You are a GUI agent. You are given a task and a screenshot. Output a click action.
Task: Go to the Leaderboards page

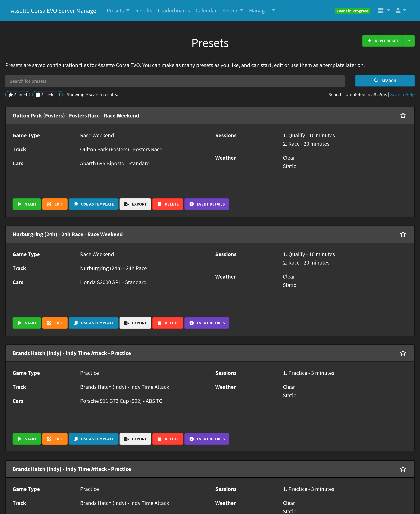click(x=174, y=11)
